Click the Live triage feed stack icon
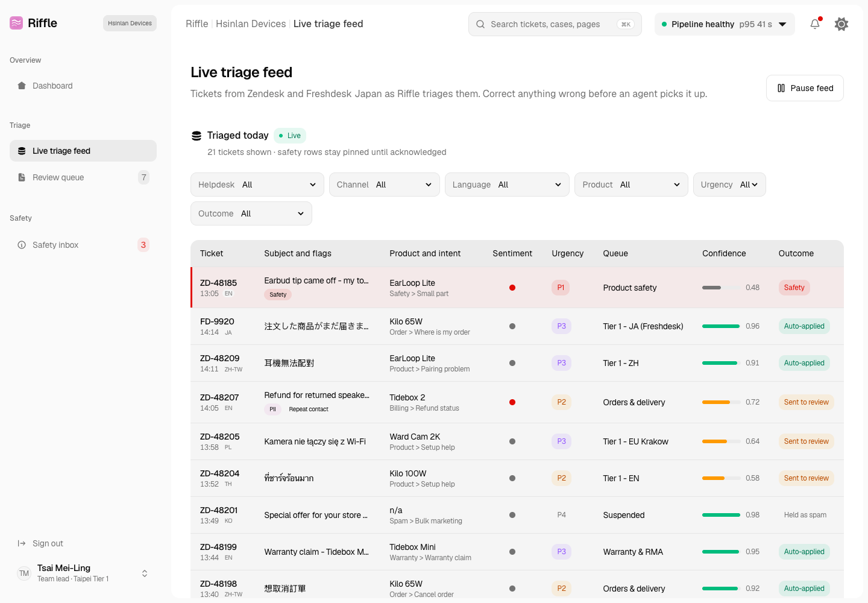This screenshot has height=603, width=868. coord(22,151)
